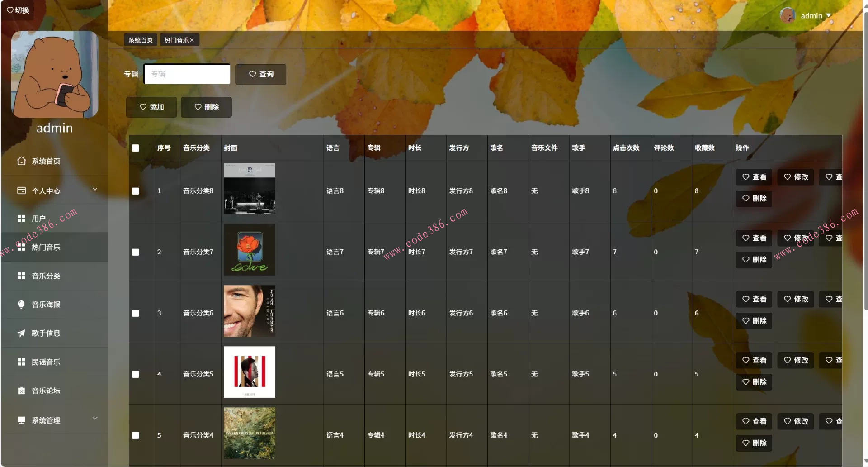Image resolution: width=868 pixels, height=467 pixels.
Task: Click the paper plane icon beside 歌手信息
Action: pos(21,333)
